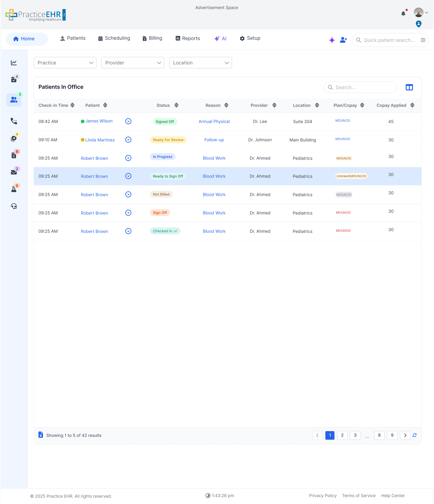
Task: Export the table using the Excel icon
Action: [x=41, y=435]
